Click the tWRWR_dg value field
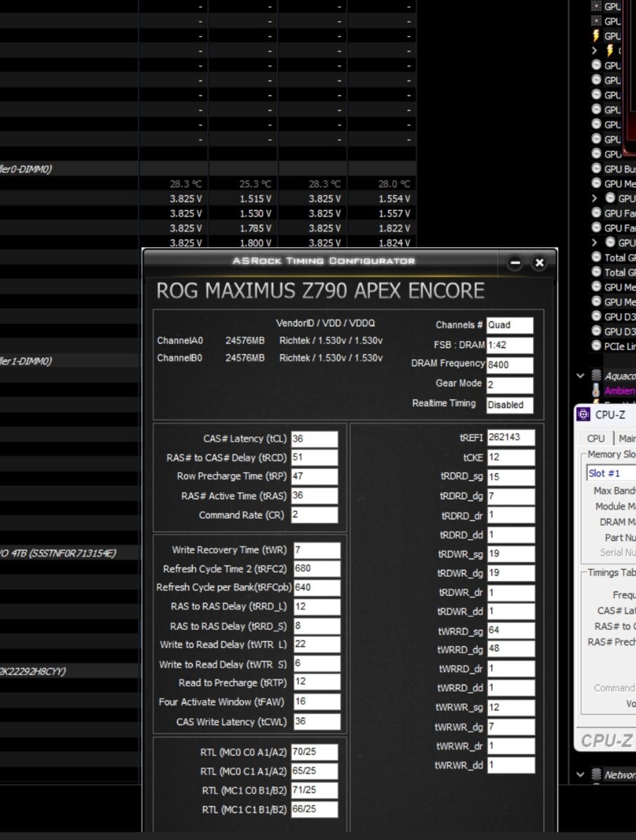Viewport: 636px width, 840px height. pos(511,727)
